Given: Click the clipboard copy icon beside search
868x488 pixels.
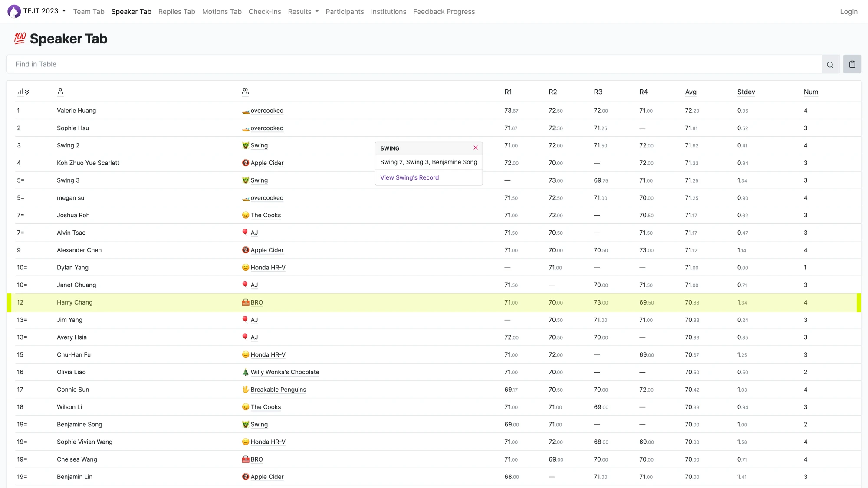Looking at the screenshot, I should (x=852, y=64).
